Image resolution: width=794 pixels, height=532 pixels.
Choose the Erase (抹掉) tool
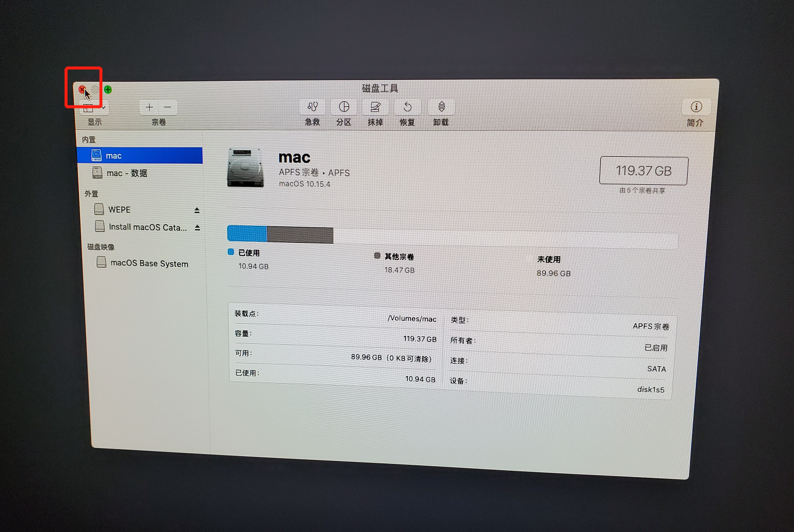pyautogui.click(x=375, y=107)
